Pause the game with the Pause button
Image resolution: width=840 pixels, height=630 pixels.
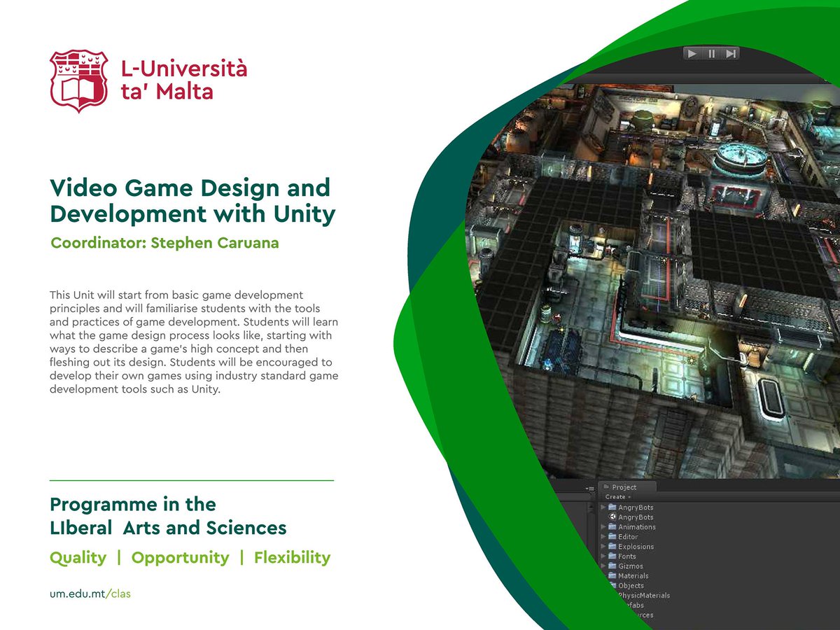[x=711, y=54]
